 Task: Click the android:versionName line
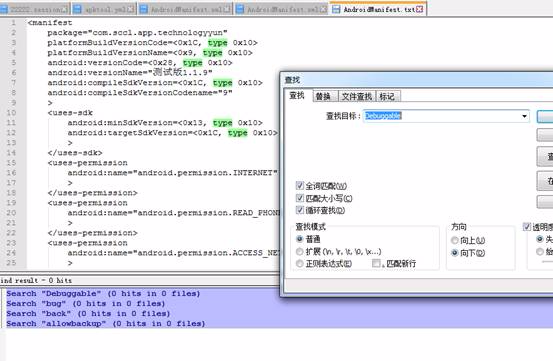tap(130, 73)
